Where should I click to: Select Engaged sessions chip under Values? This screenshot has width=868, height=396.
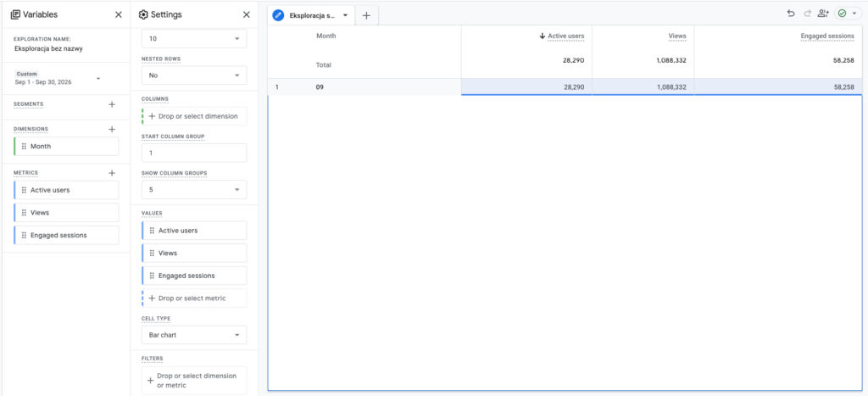[194, 276]
